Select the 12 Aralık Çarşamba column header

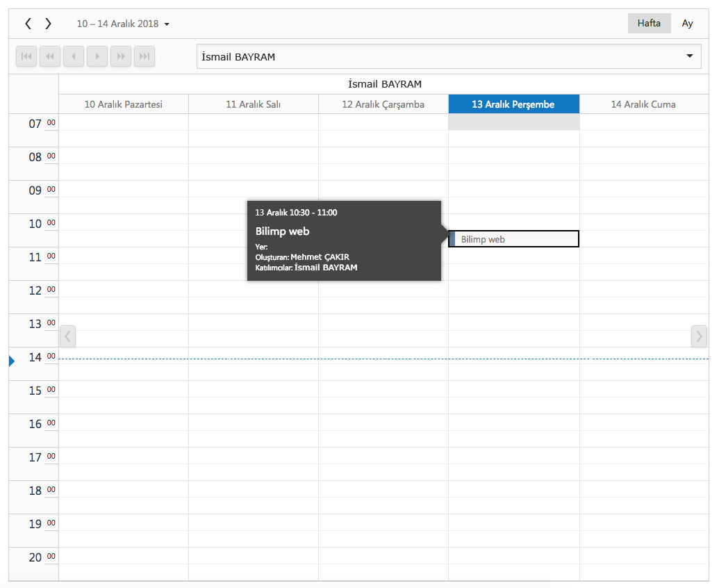coord(383,104)
